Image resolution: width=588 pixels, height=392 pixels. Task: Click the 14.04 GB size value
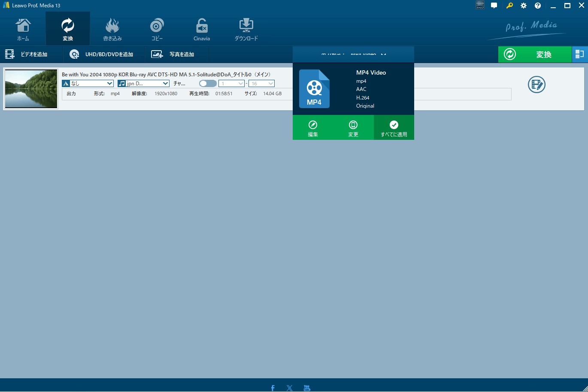click(272, 93)
